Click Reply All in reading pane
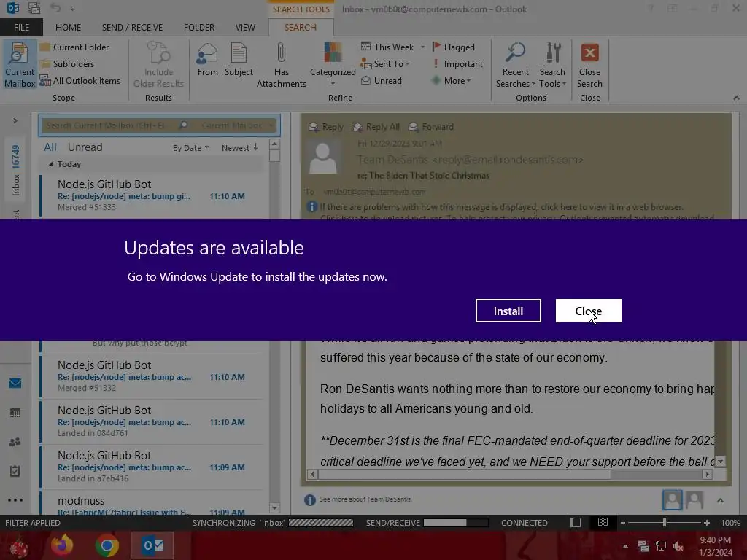This screenshot has width=747, height=560. coord(376,127)
